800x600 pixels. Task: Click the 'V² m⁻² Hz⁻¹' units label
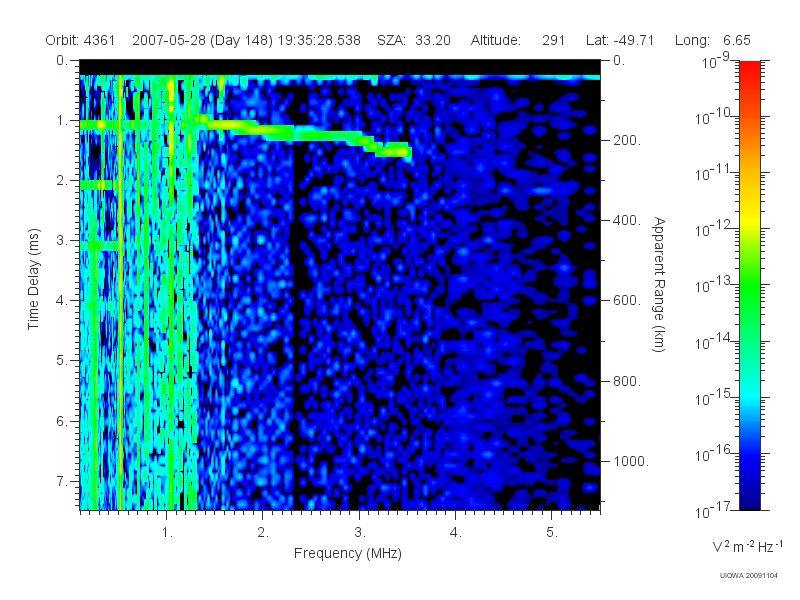tap(747, 546)
